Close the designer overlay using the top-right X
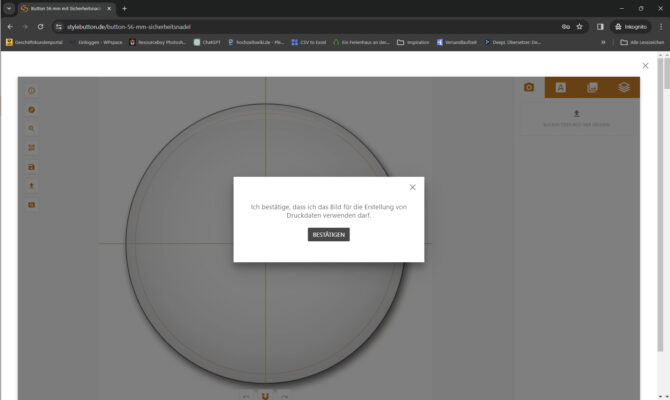Viewport: 670px width, 400px height. point(645,66)
